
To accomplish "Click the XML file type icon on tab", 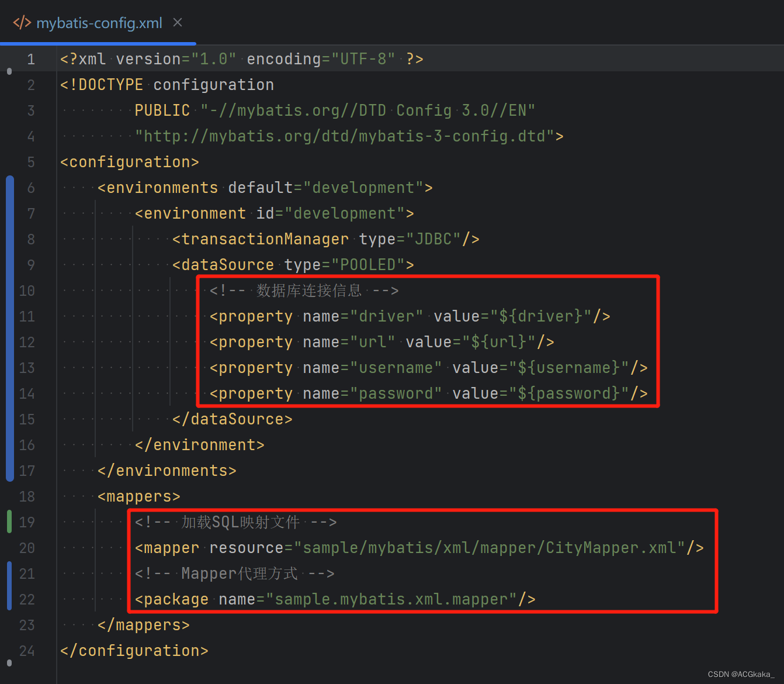I will (22, 23).
